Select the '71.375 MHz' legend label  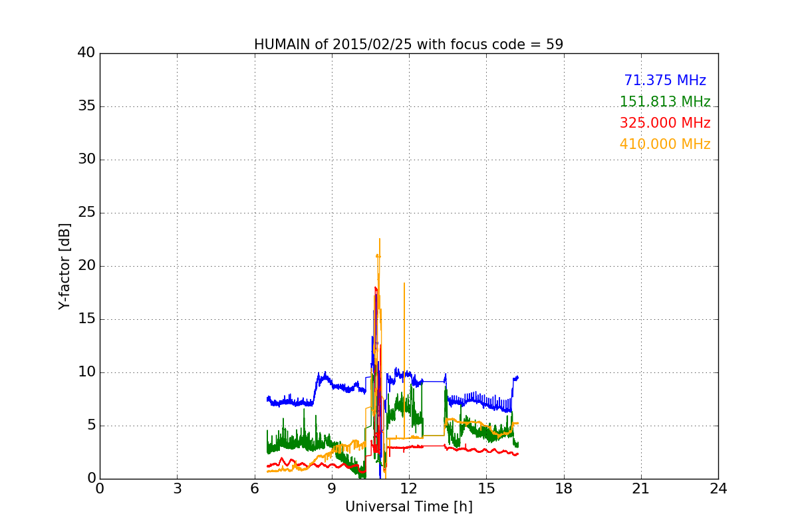665,80
